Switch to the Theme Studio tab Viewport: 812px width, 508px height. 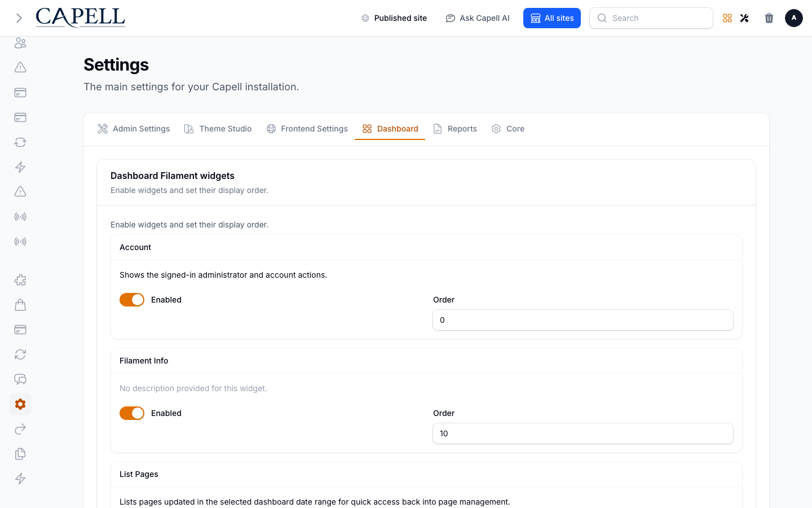(x=218, y=129)
